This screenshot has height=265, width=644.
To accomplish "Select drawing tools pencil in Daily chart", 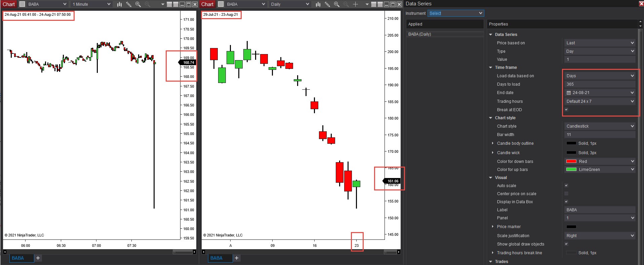I will 327,4.
